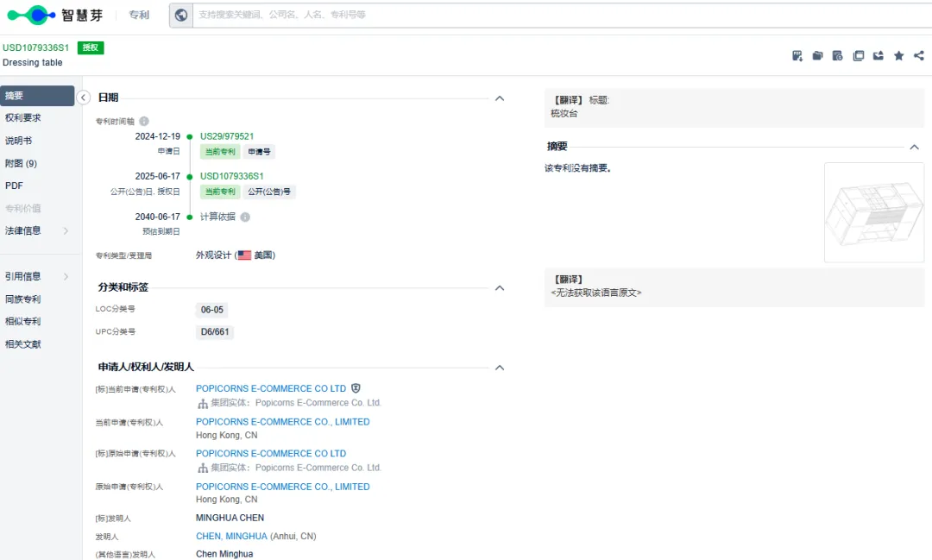The height and width of the screenshot is (560, 932).
Task: Click the date 2024-12-19
Action: (x=158, y=136)
